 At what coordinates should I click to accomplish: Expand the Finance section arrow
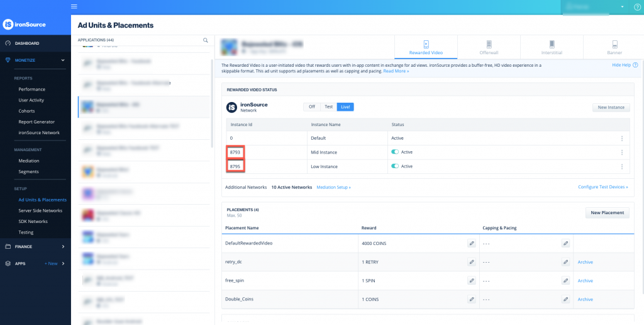coord(63,246)
